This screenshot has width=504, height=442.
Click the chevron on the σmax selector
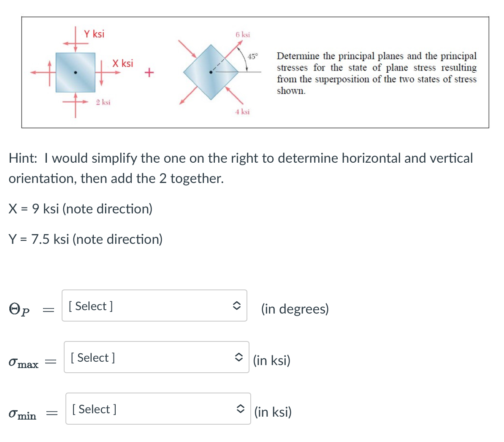tap(238, 357)
